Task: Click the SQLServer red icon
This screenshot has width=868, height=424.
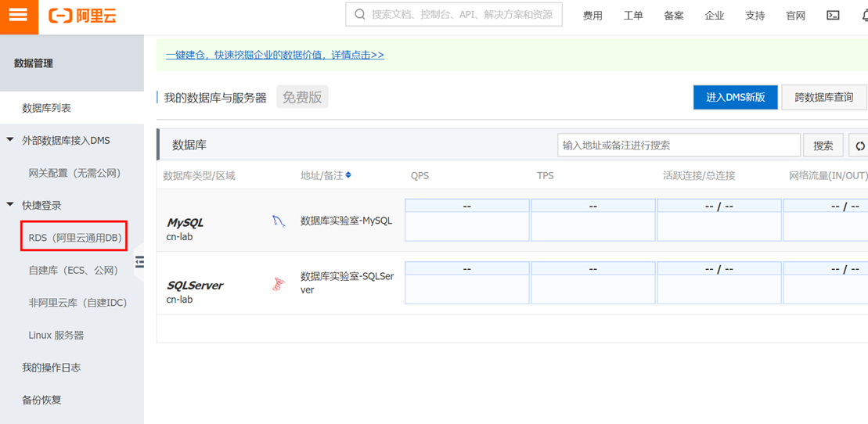Action: click(x=279, y=285)
